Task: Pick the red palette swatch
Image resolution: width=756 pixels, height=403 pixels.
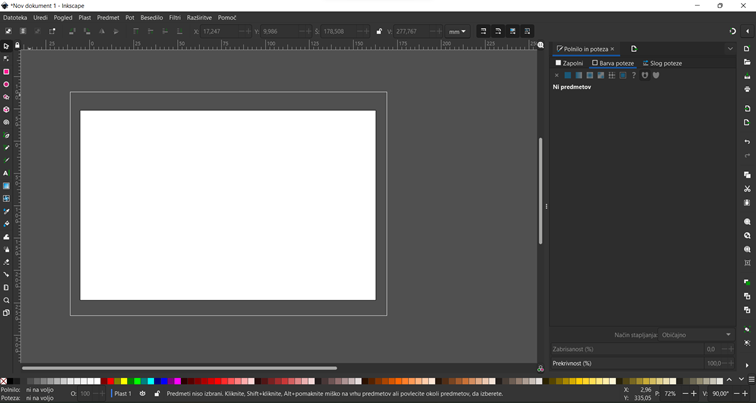Action: [110, 381]
